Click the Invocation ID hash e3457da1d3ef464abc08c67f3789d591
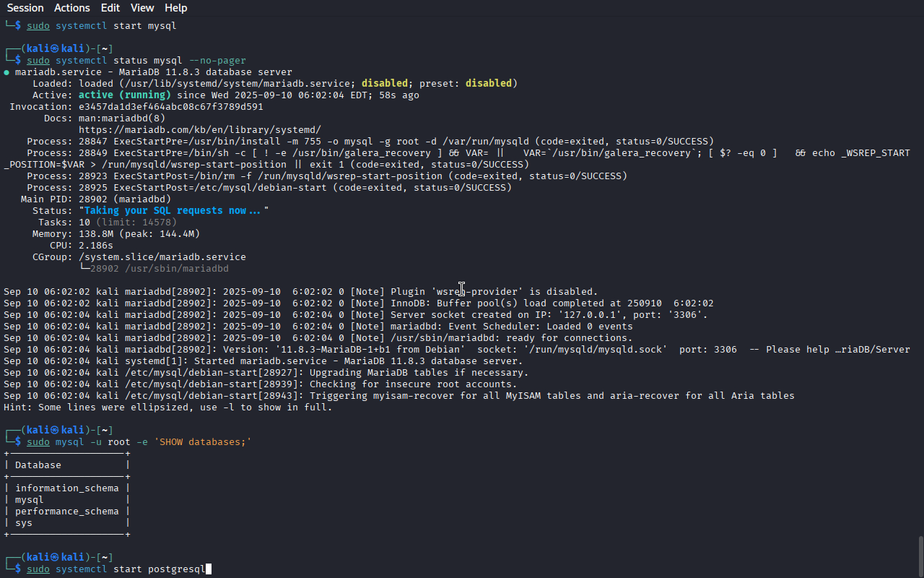This screenshot has width=924, height=578. 171,107
